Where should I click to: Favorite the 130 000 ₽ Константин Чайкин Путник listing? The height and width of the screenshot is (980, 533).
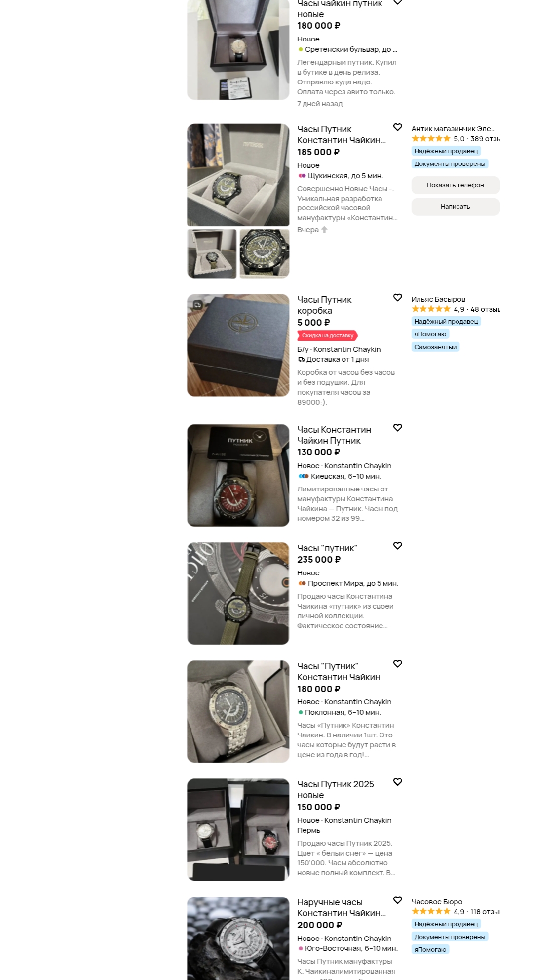[x=397, y=428]
